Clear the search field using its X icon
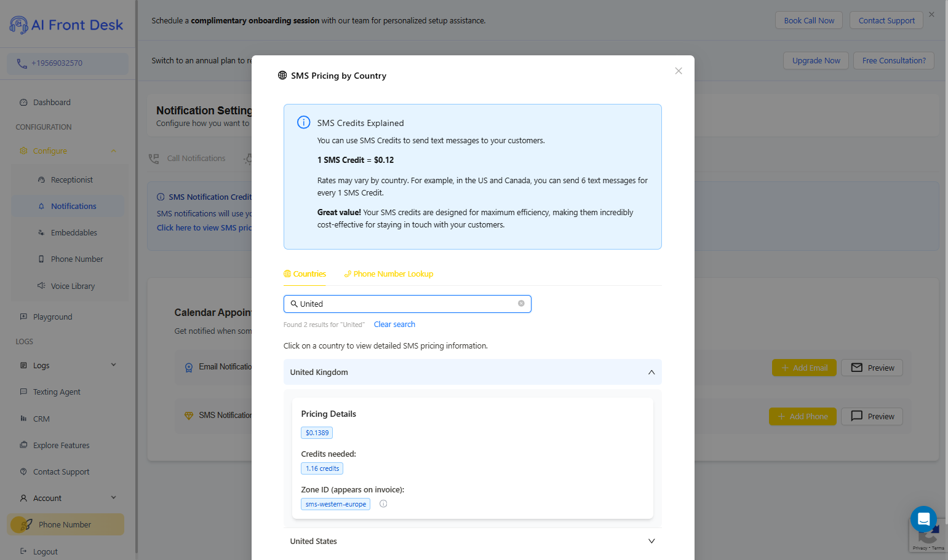The width and height of the screenshot is (948, 560). [521, 304]
